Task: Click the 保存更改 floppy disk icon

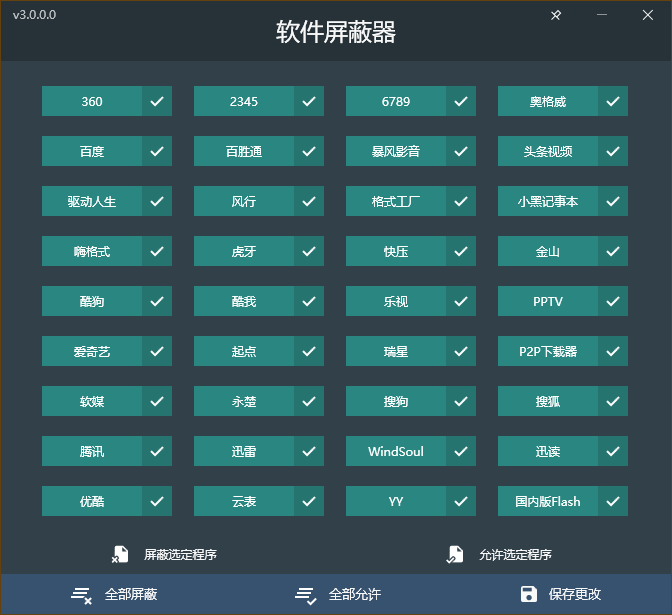Action: [529, 594]
